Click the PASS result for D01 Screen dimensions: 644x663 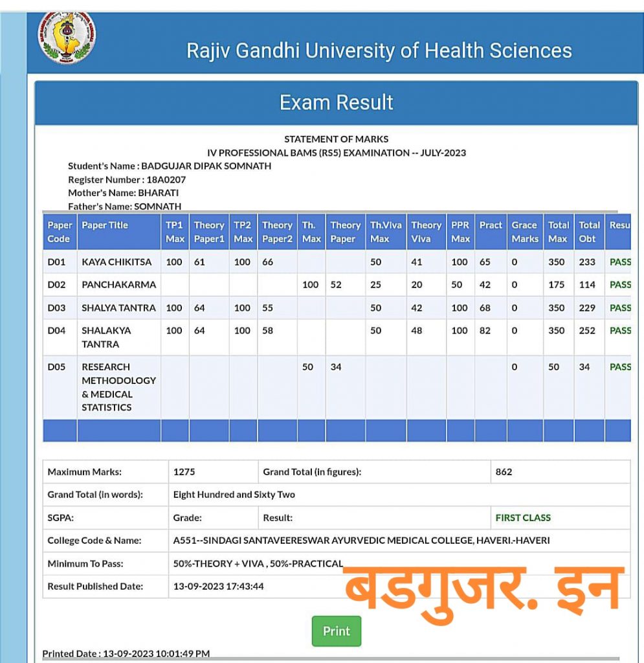[620, 262]
